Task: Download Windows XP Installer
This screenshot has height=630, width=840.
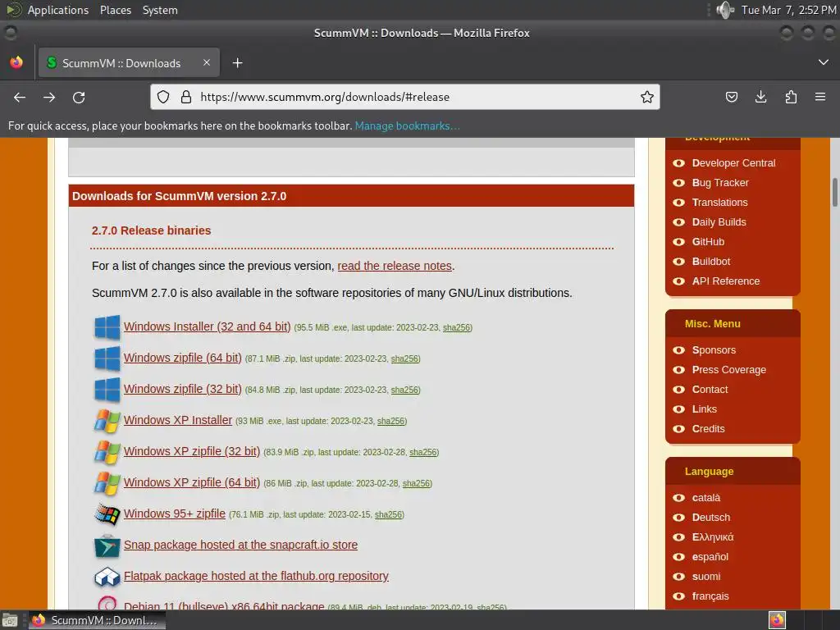Action: (178, 420)
